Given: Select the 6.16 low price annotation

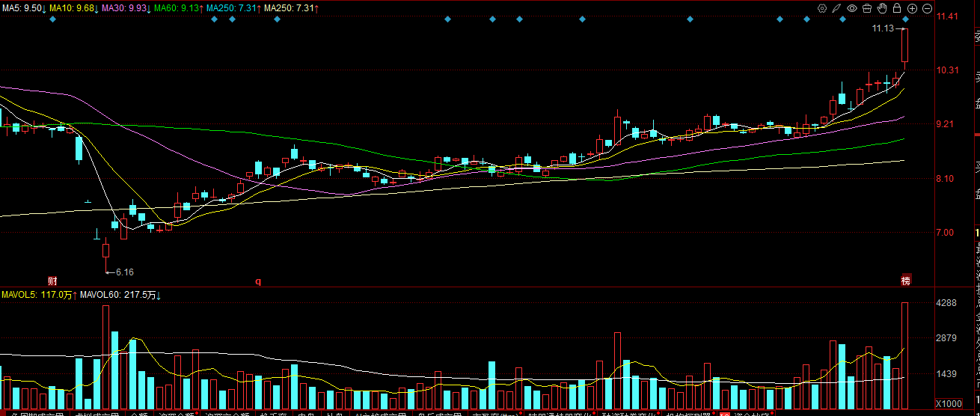Looking at the screenshot, I should [124, 272].
